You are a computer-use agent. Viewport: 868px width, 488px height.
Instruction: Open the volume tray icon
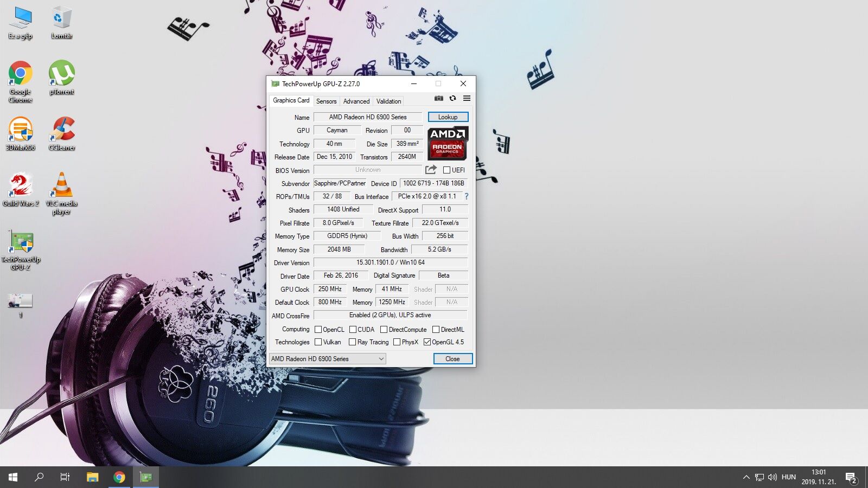click(773, 477)
